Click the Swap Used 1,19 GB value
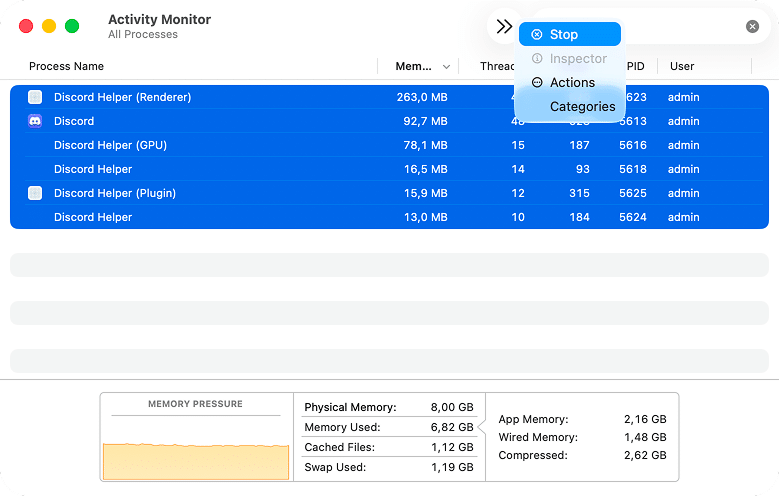The height and width of the screenshot is (496, 779). click(452, 467)
